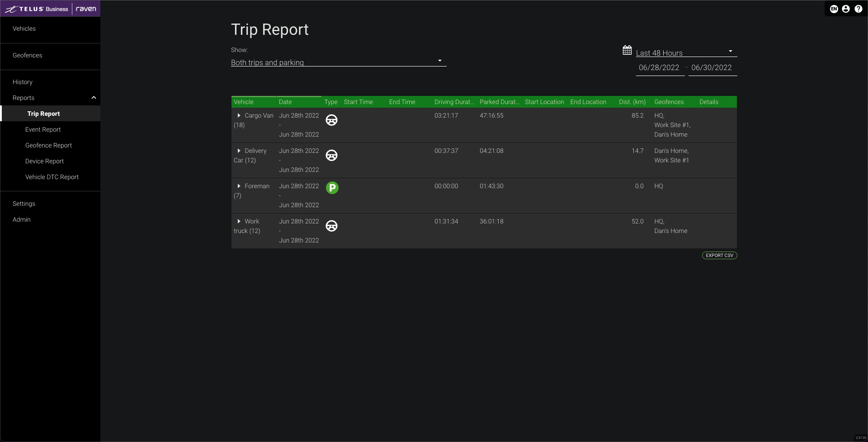Open Settings in sidebar
The image size is (868, 442).
[24, 204]
